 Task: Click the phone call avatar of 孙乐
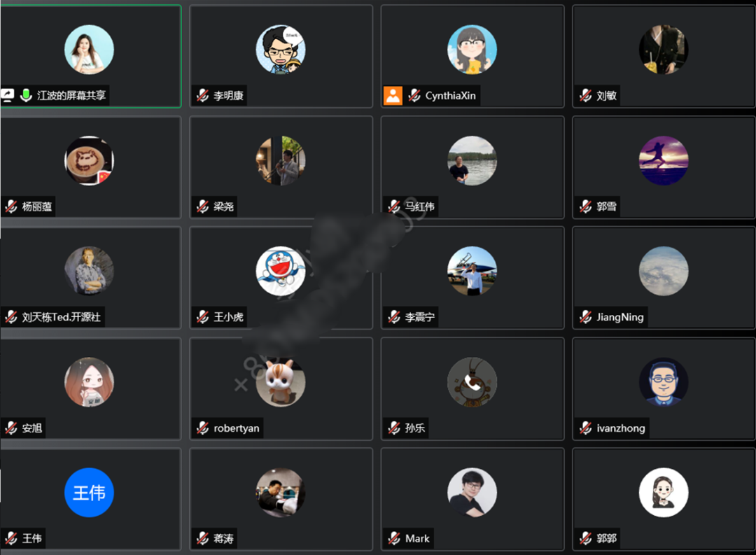click(472, 382)
